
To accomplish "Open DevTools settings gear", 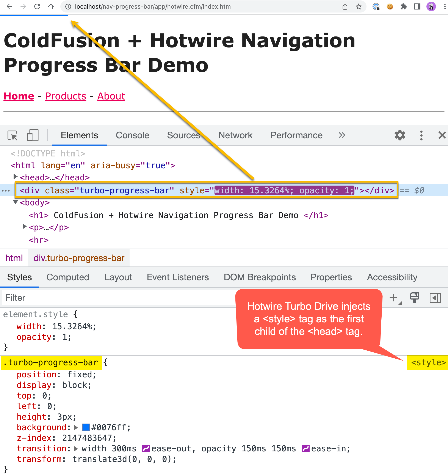I will click(x=400, y=135).
